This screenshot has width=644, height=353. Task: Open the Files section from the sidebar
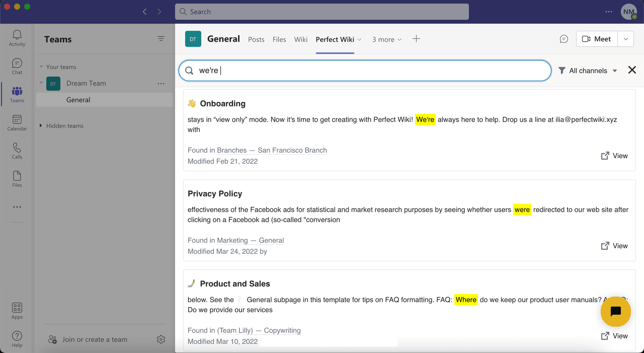coord(17,179)
